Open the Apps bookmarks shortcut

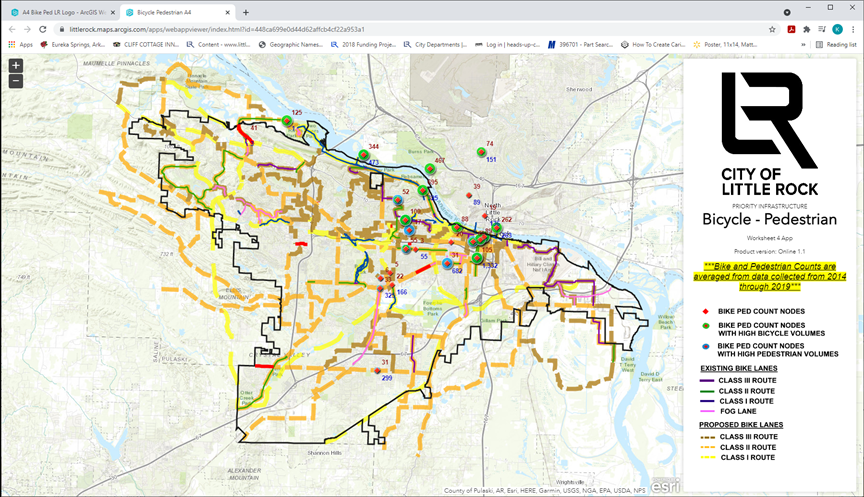click(20, 45)
